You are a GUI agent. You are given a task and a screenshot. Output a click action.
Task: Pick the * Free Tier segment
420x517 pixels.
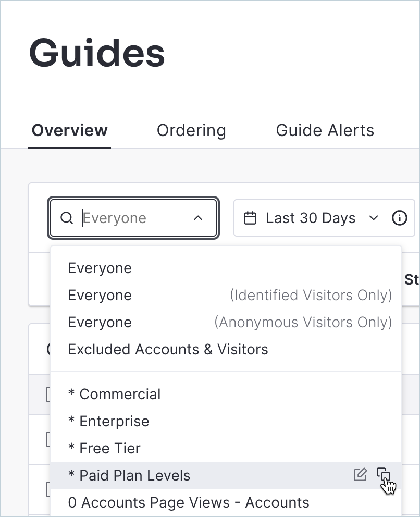tap(105, 448)
